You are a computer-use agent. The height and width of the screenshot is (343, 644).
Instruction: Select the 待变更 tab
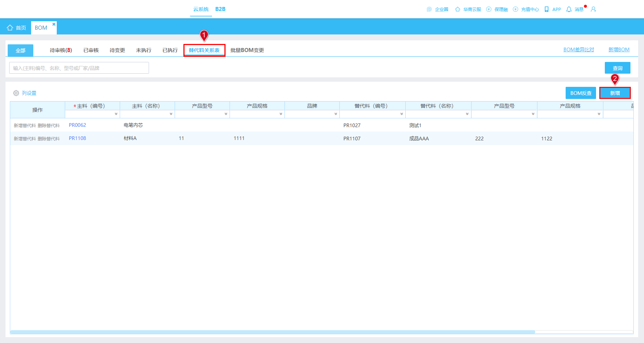click(118, 50)
